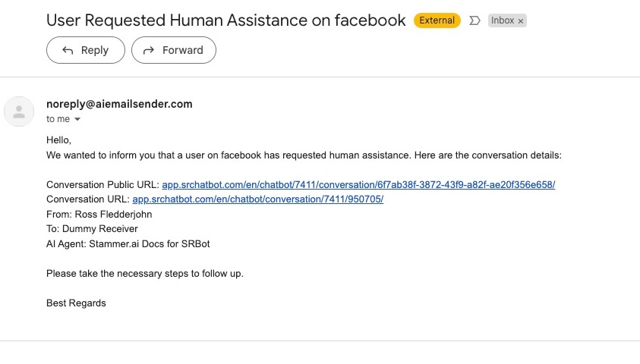Click sender name noreply@aiemailsender.com
This screenshot has height=364, width=640.
119,104
